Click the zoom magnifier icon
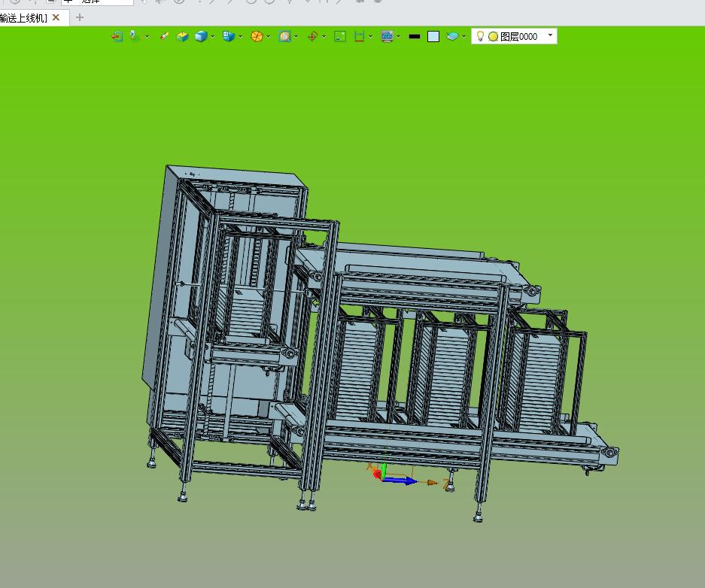 284,36
